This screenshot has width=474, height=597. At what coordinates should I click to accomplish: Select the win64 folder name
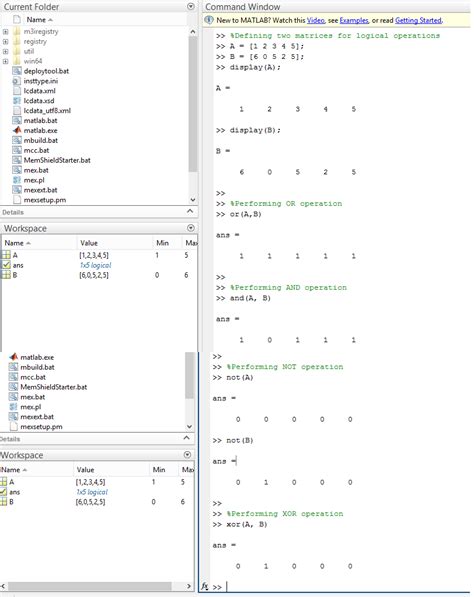pyautogui.click(x=33, y=61)
